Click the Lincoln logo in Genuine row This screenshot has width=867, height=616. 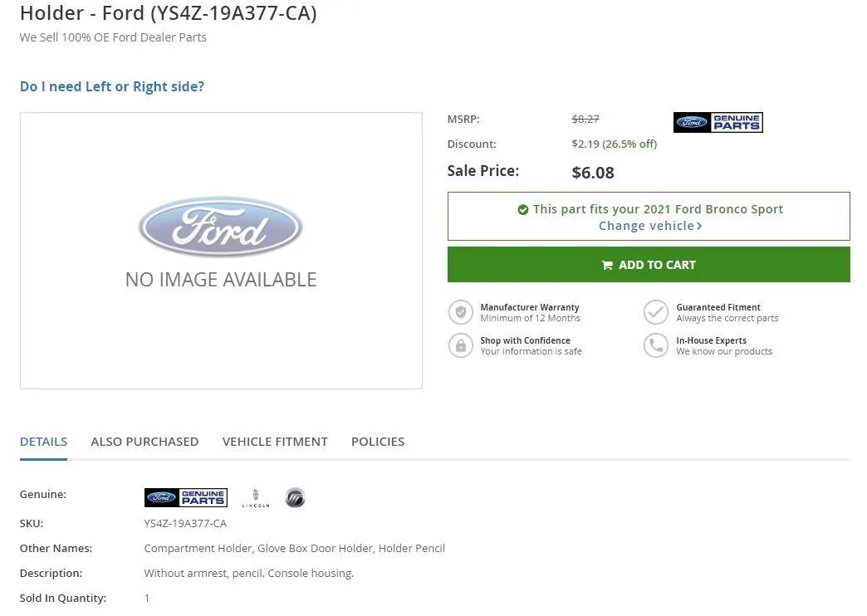pyautogui.click(x=256, y=498)
